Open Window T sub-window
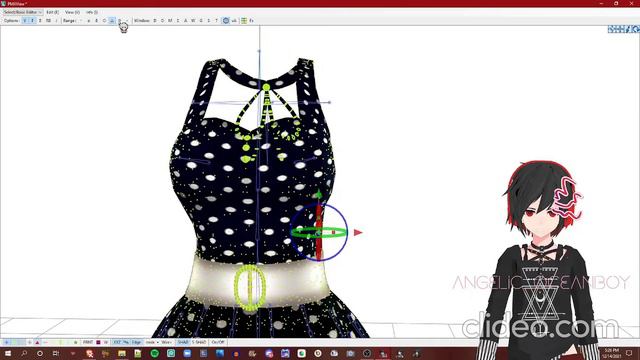 click(217, 20)
